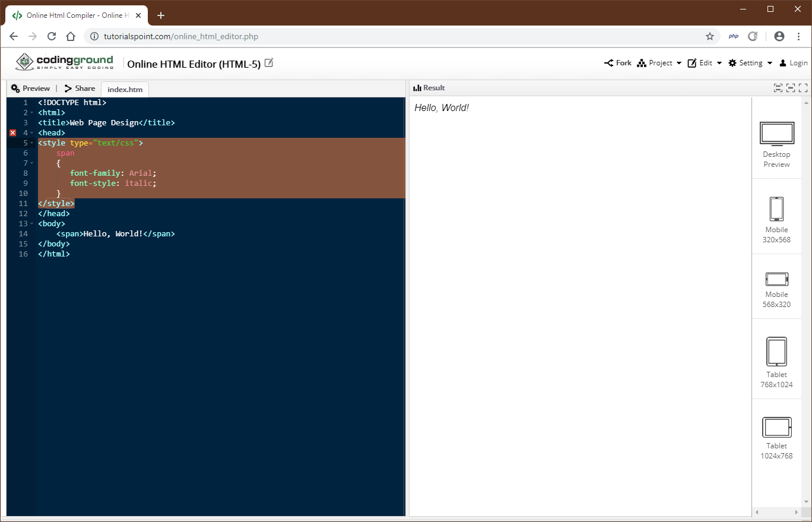The image size is (812, 522).
Task: Collapse the style block fold arrow on line 5
Action: (x=31, y=143)
